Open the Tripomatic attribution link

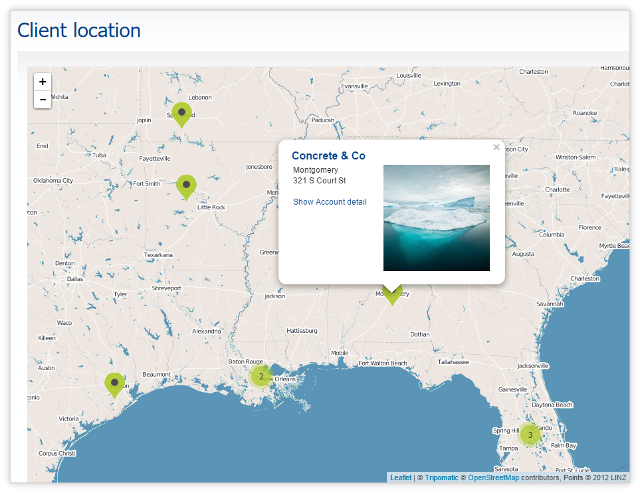tap(442, 477)
